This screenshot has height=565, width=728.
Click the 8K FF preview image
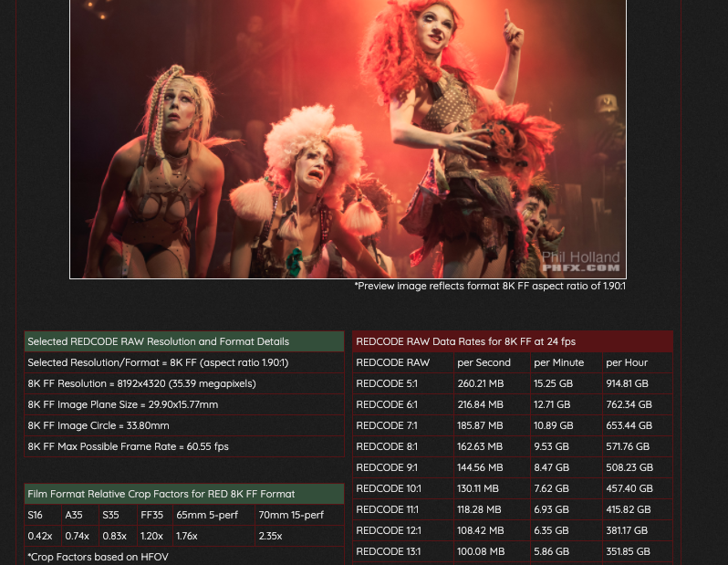click(348, 139)
